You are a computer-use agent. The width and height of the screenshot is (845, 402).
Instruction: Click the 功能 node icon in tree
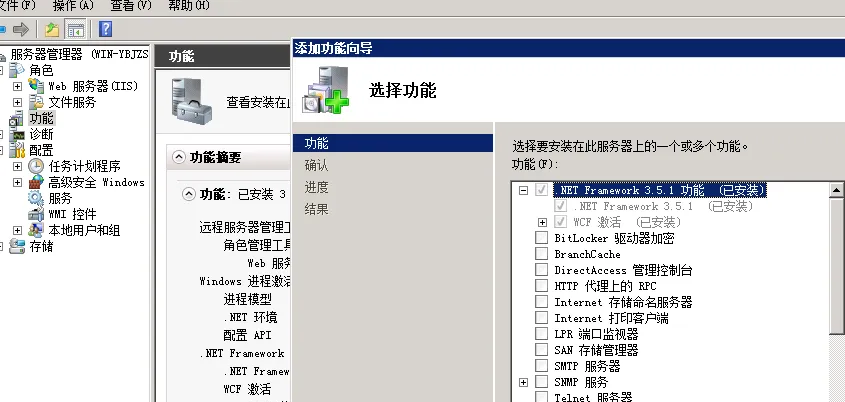(x=17, y=118)
